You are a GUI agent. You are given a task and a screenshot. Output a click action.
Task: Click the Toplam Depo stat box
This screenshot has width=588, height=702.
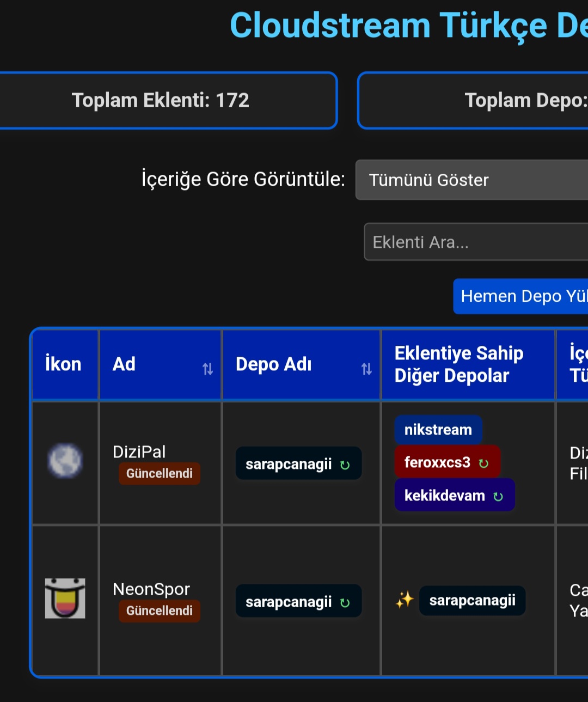tap(473, 100)
